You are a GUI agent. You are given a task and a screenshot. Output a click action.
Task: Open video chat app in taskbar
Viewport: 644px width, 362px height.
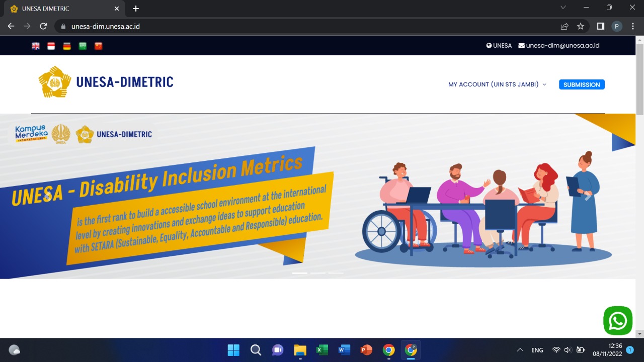278,350
